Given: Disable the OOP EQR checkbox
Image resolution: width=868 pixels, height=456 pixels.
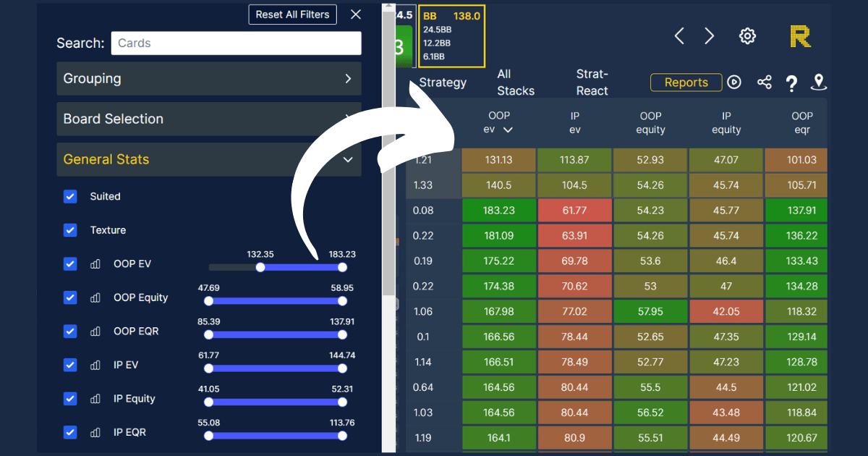Looking at the screenshot, I should (70, 332).
